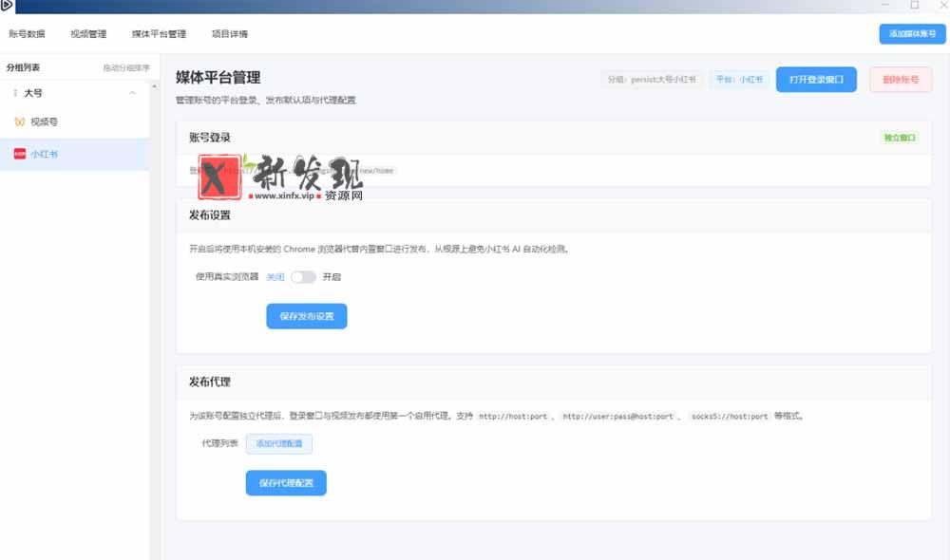Click the sidebar scrollbar up arrow

point(154,86)
